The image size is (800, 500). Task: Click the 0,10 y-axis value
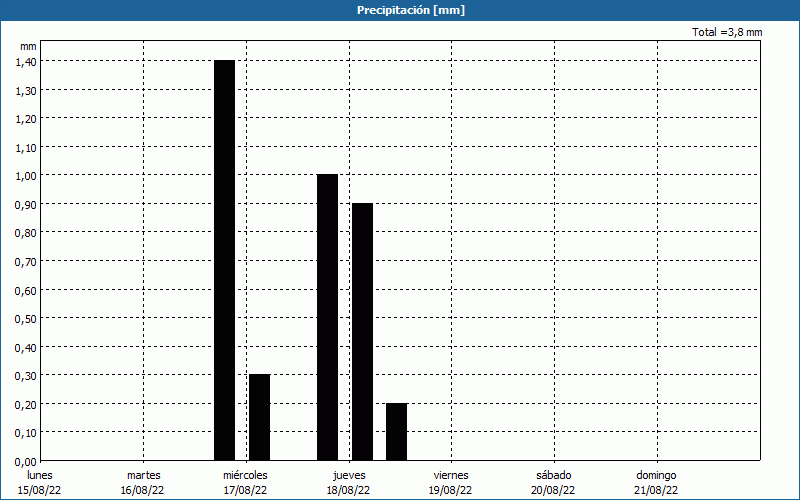(26, 433)
